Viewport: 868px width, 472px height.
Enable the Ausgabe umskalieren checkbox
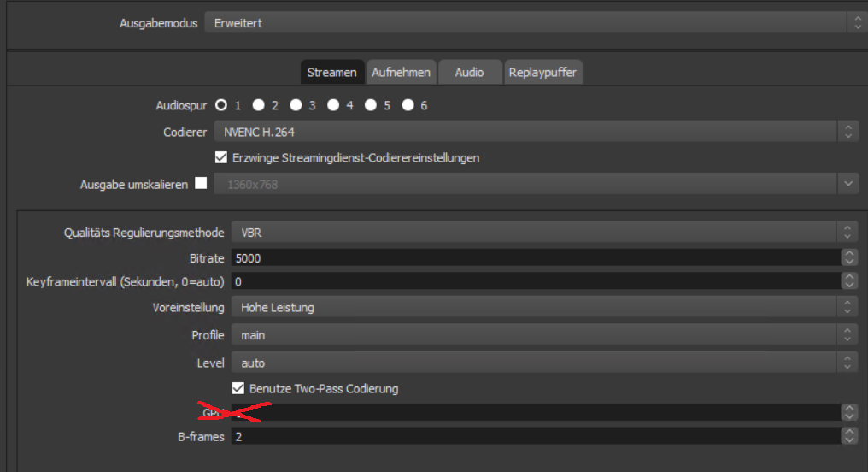coord(201,183)
